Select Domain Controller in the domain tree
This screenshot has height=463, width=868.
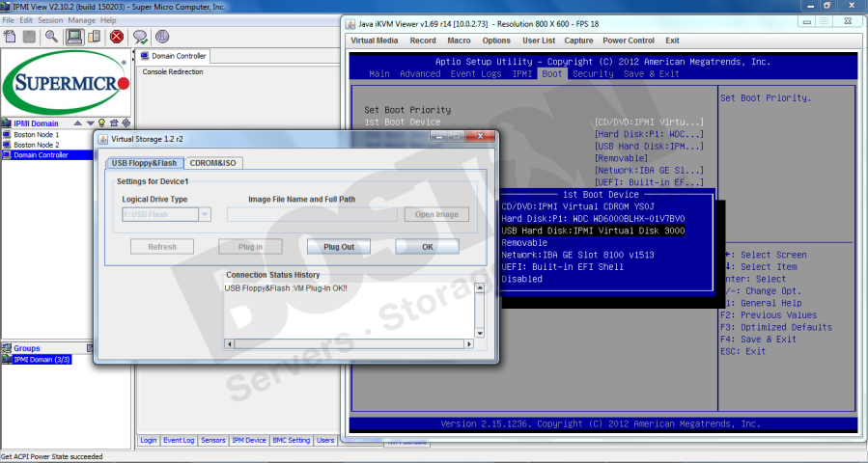pyautogui.click(x=47, y=155)
